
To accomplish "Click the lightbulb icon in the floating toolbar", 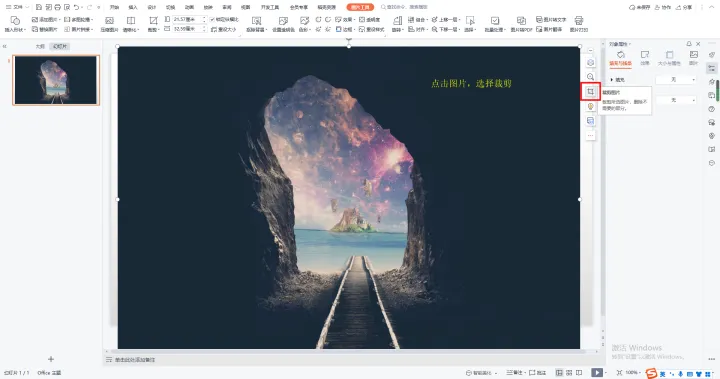I will pyautogui.click(x=591, y=106).
